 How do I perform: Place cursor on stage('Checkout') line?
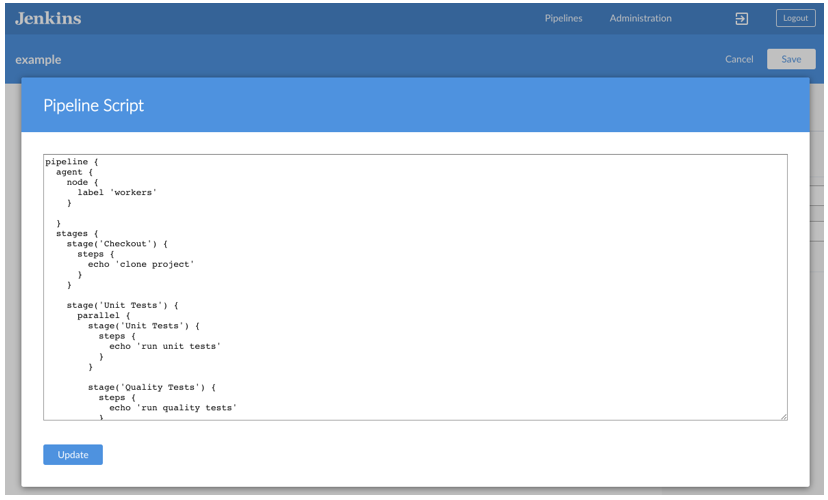(x=117, y=243)
